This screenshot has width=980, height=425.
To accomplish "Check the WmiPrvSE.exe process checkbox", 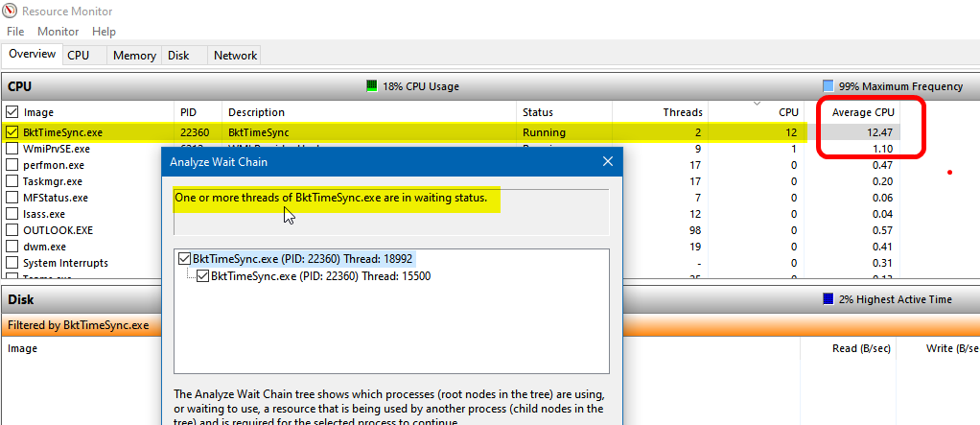I will tap(12, 149).
